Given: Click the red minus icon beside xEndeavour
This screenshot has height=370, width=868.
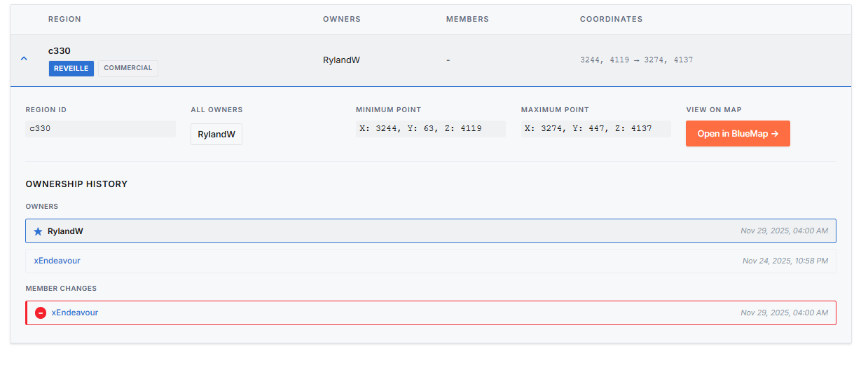Looking at the screenshot, I should [x=41, y=313].
